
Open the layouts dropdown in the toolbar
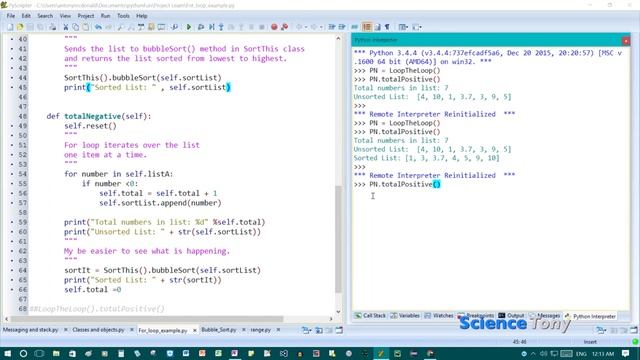(x=403, y=27)
